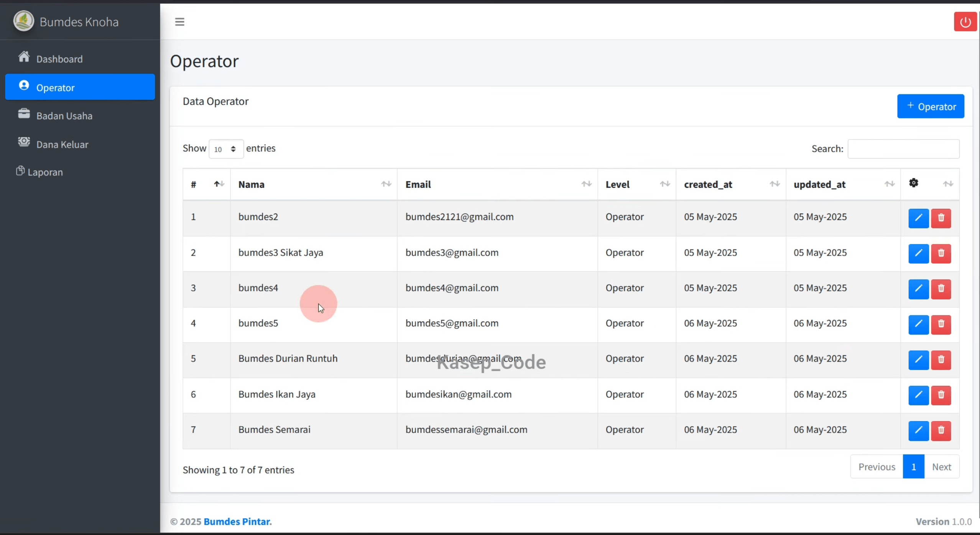
Task: Sort table by the # column
Action: point(207,184)
